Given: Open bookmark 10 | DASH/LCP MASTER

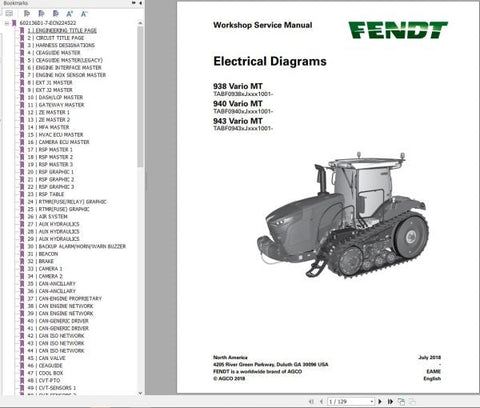Looking at the screenshot, I should [x=55, y=97].
